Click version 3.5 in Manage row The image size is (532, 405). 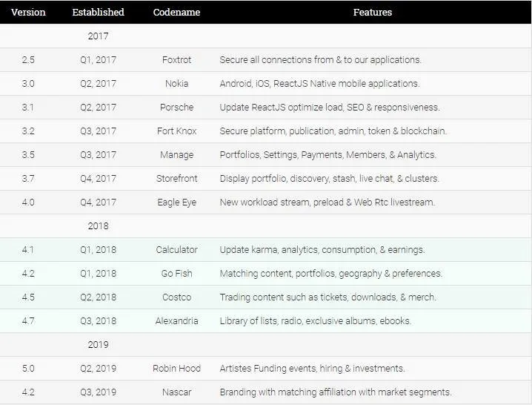pos(28,155)
